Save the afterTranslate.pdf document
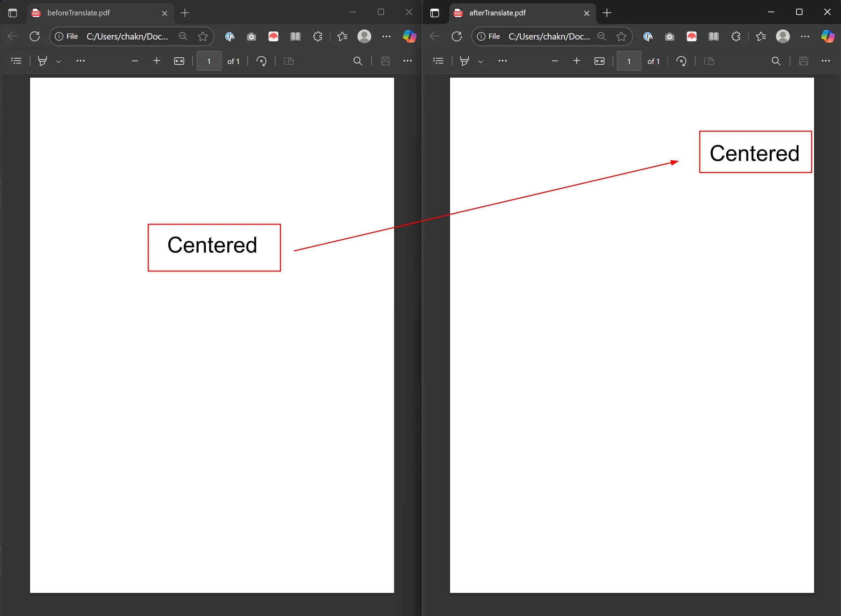 804,61
